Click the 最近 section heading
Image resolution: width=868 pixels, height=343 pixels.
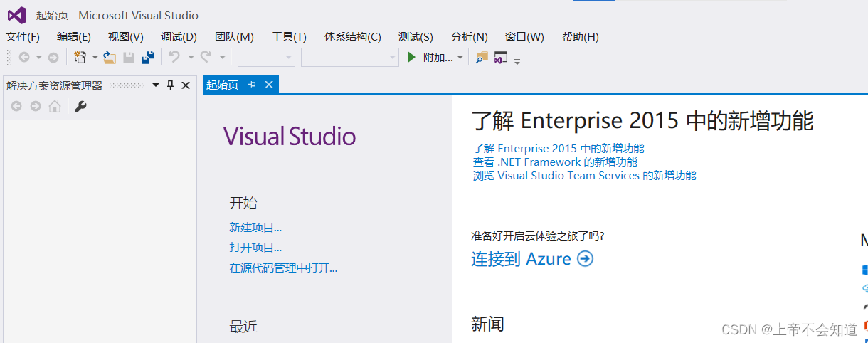pyautogui.click(x=243, y=327)
